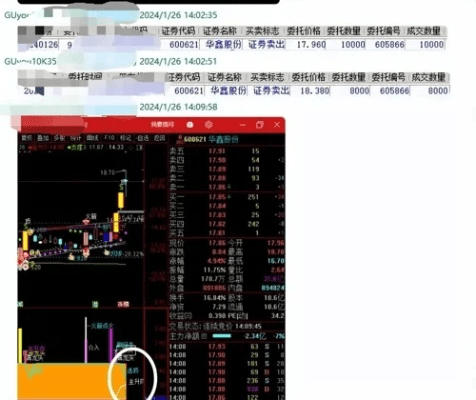Viewport: 476px width, 400px height.
Task: Select the 卖三 order book row
Action: 227,169
